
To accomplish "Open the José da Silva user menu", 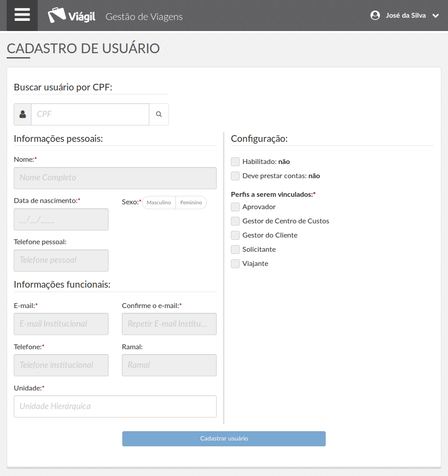I will pos(405,16).
